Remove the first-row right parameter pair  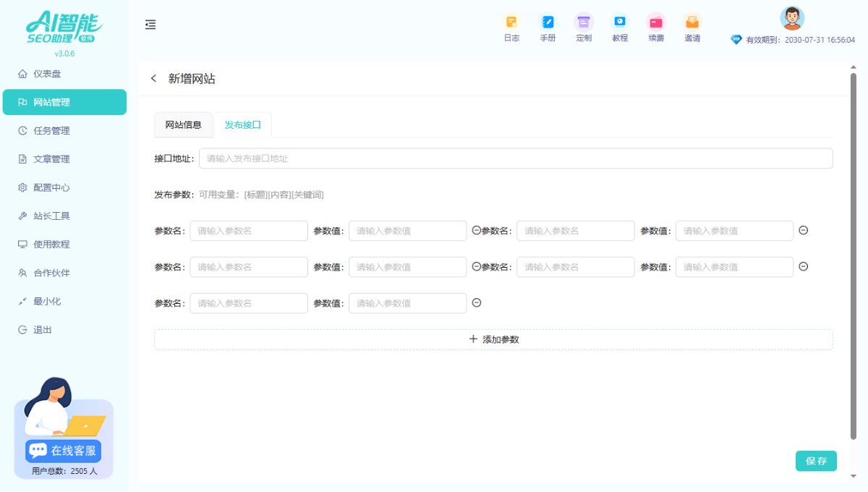(x=803, y=231)
